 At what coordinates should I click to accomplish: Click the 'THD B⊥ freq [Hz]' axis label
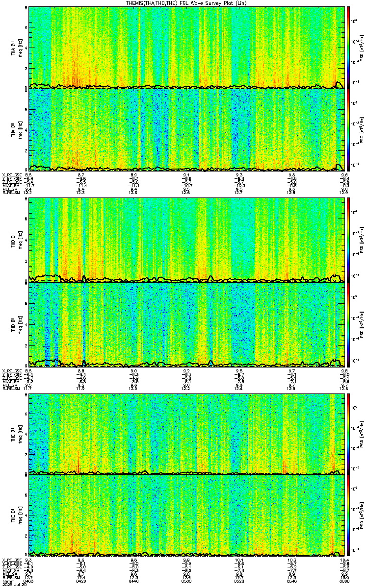point(16,240)
